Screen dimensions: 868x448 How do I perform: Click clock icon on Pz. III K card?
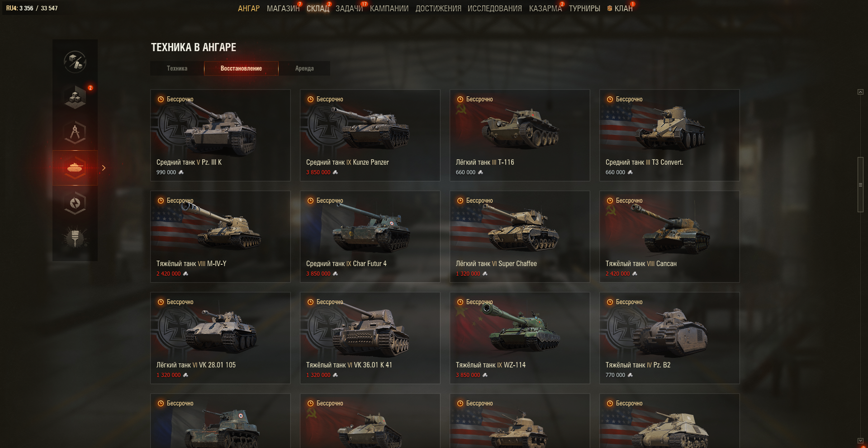coord(161,99)
